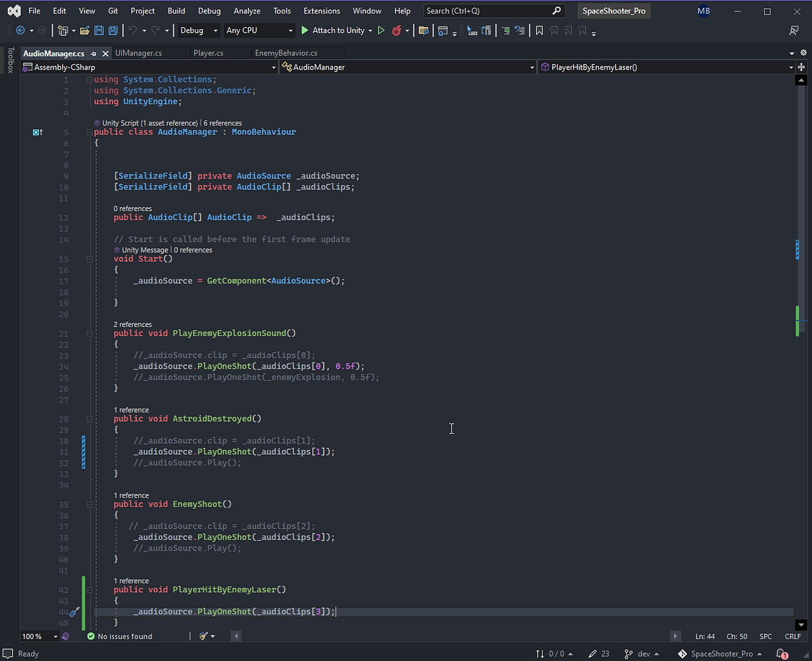This screenshot has height=661, width=812.
Task: Click Start Without Debugging outline play icon
Action: 381,30
